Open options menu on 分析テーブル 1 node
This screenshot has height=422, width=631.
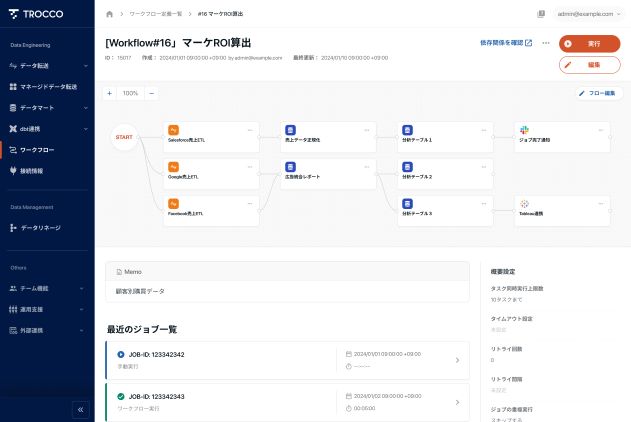[483, 130]
